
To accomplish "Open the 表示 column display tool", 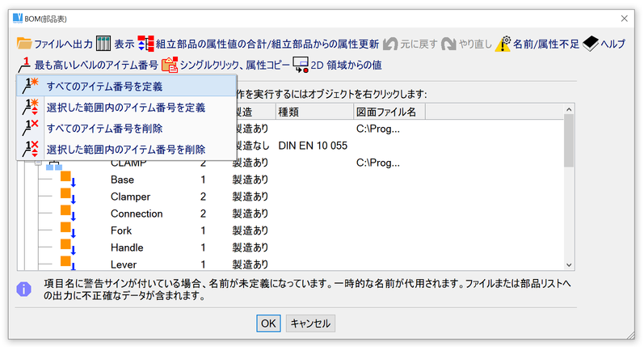I will [x=103, y=44].
